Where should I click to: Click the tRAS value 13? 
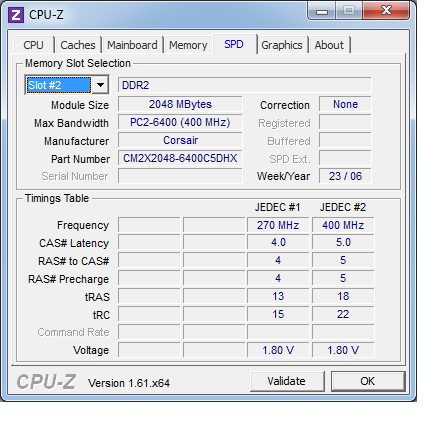(x=278, y=296)
